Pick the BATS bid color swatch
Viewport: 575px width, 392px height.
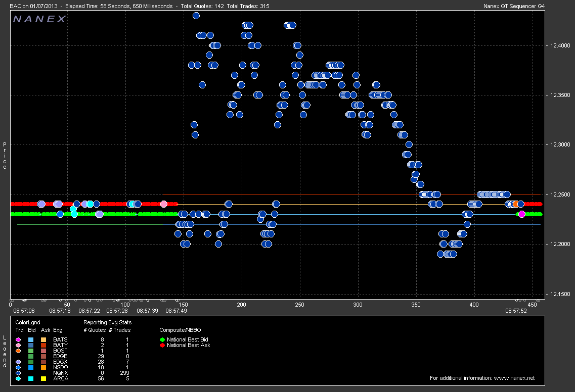[x=31, y=339]
